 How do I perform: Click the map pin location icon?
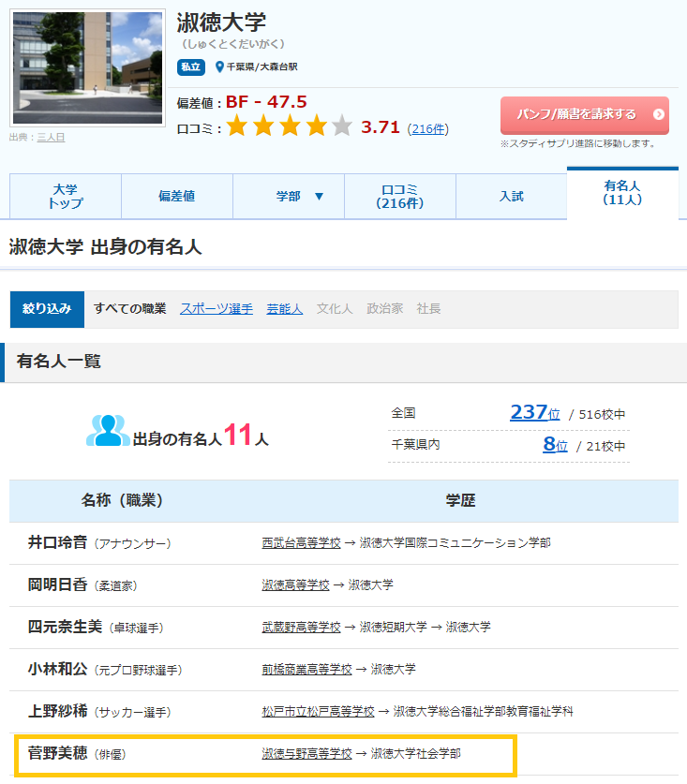(x=219, y=67)
